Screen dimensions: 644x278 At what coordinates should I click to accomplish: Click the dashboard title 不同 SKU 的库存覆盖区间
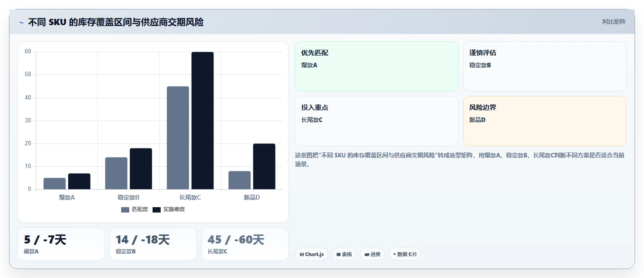coord(116,22)
